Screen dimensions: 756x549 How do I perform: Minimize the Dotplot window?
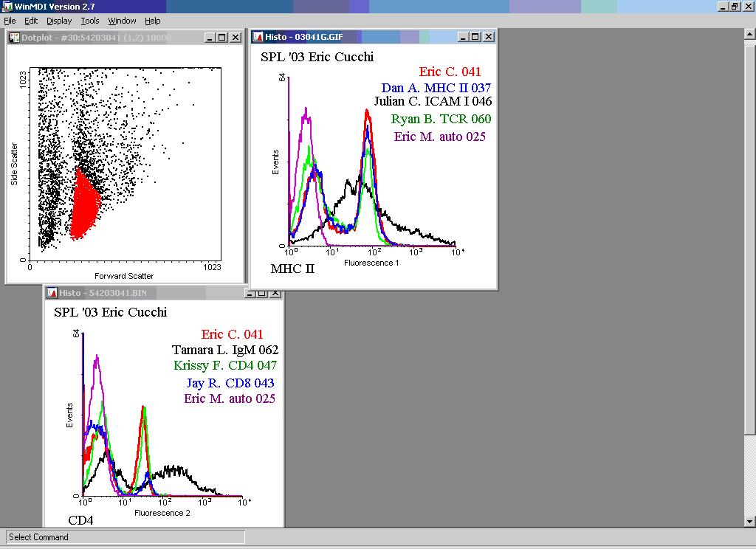coord(210,37)
